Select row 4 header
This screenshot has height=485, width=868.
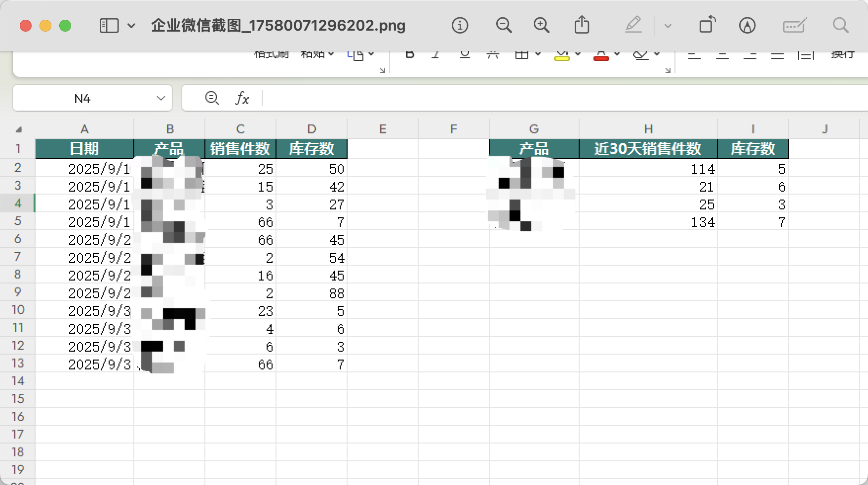click(x=17, y=203)
